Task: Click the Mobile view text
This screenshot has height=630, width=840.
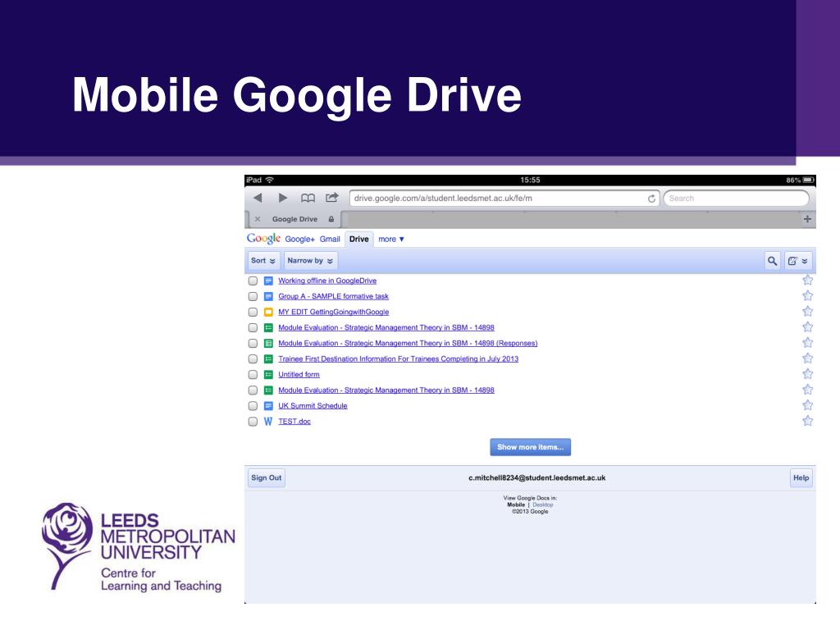Action: click(516, 504)
